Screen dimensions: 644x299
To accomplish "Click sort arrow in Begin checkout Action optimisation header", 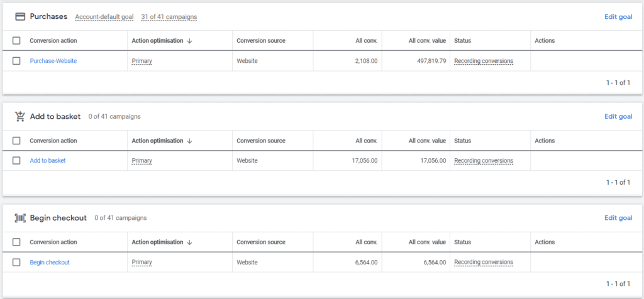I will pyautogui.click(x=189, y=242).
